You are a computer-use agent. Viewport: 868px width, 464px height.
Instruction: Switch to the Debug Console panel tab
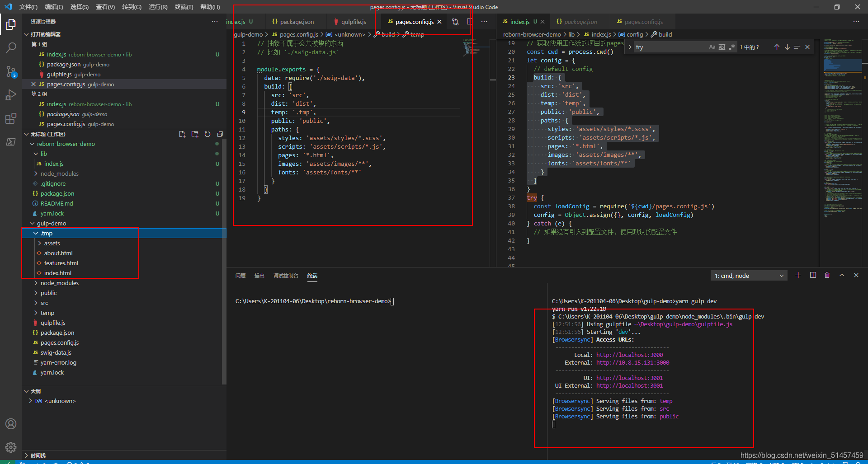point(286,276)
